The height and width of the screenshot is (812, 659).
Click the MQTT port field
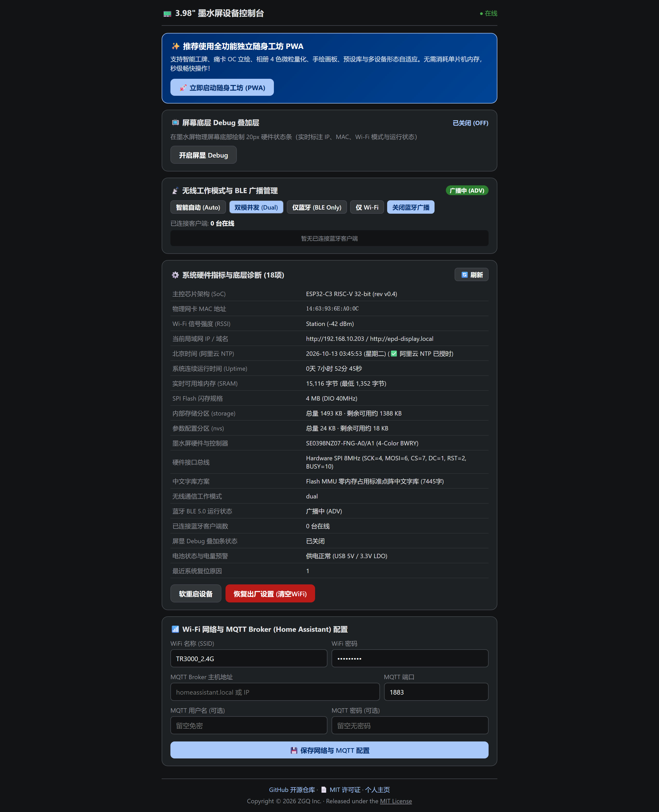click(x=436, y=692)
